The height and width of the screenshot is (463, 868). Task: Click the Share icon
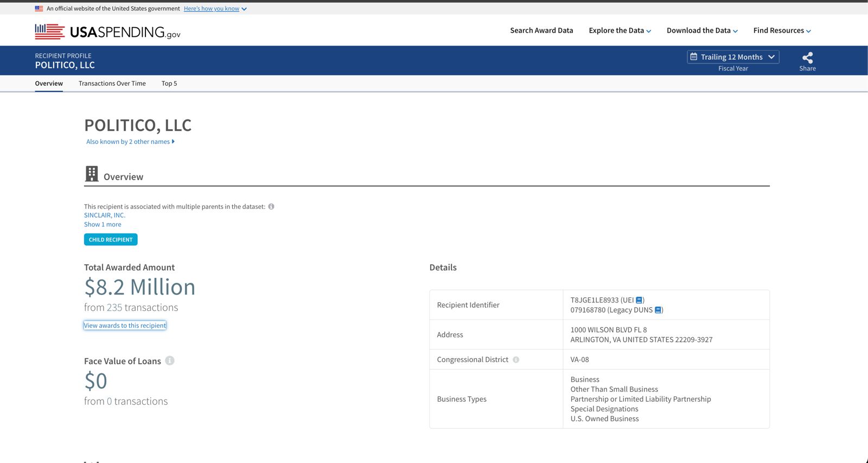click(x=807, y=58)
